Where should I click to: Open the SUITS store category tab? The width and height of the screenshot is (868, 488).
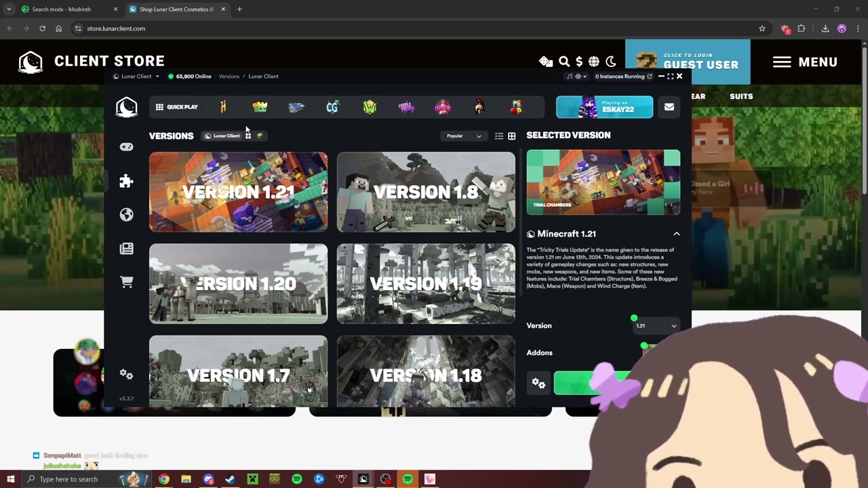coord(741,96)
